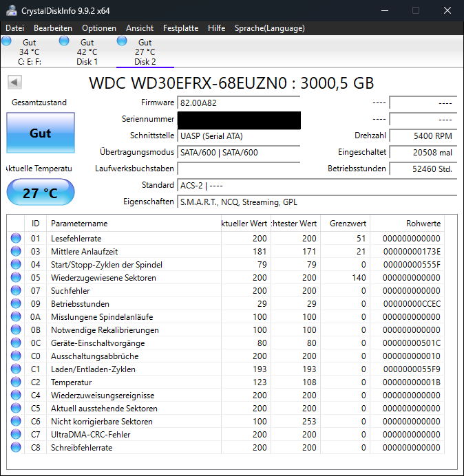Click the 27 °C temperature button
This screenshot has height=476, width=464.
tap(41, 193)
